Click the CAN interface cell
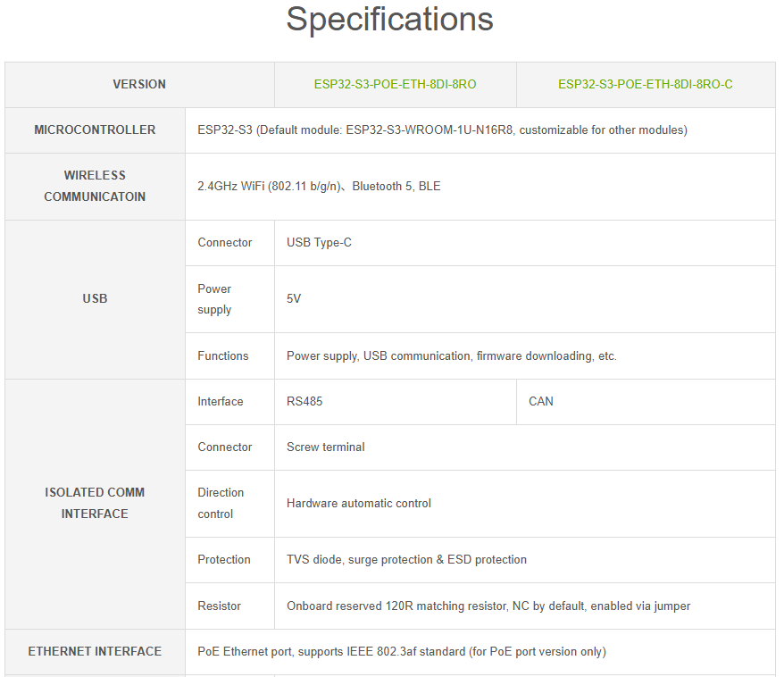 click(x=541, y=402)
